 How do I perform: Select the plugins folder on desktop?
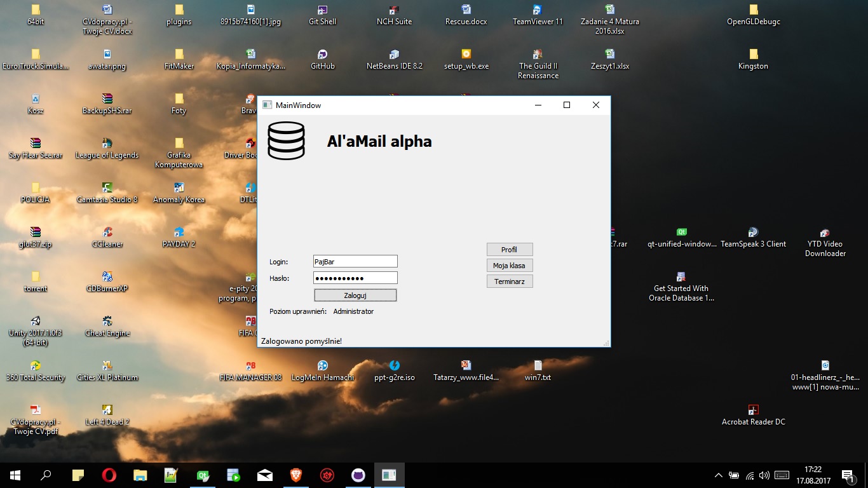coord(179,15)
